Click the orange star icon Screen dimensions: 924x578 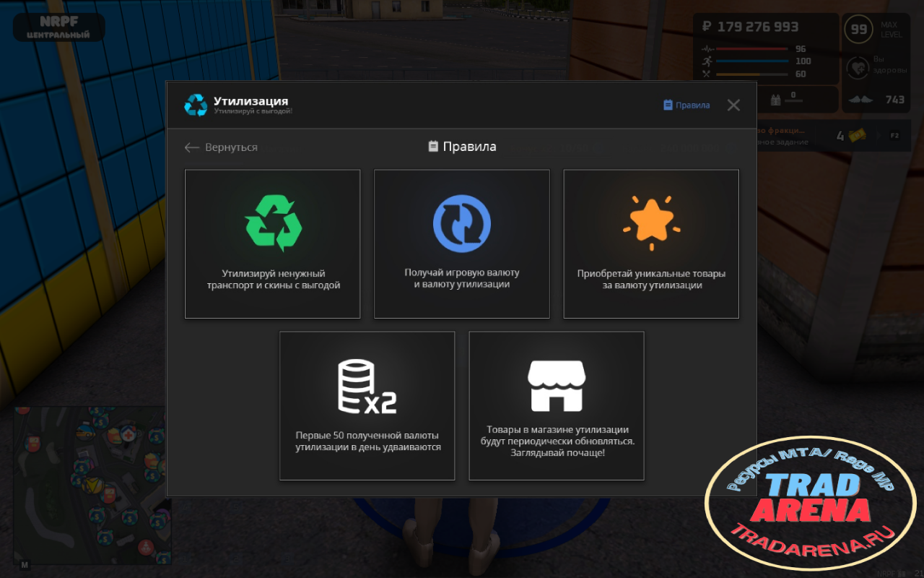point(650,223)
